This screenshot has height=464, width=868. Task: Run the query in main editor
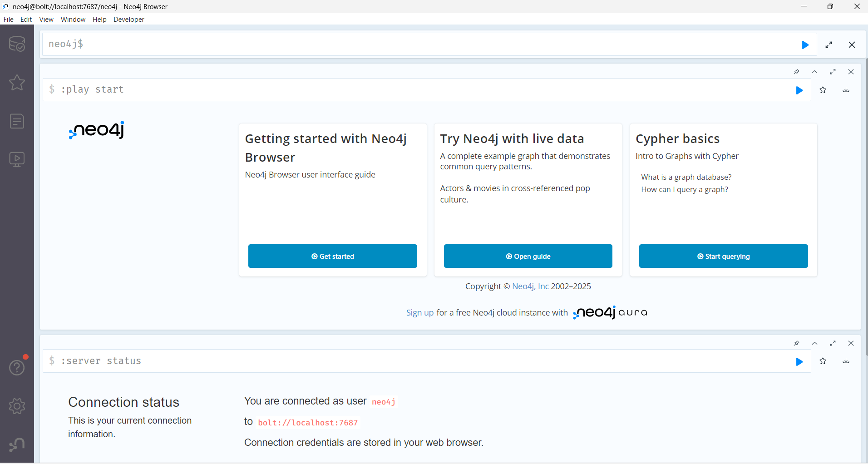pos(805,45)
